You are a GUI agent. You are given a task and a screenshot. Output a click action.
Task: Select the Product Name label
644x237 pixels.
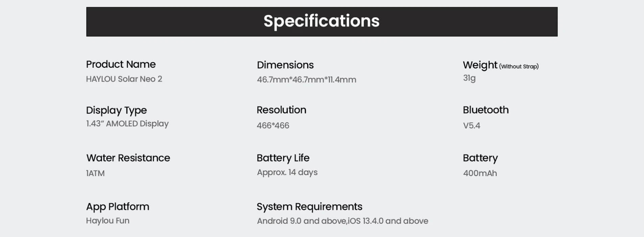[121, 64]
